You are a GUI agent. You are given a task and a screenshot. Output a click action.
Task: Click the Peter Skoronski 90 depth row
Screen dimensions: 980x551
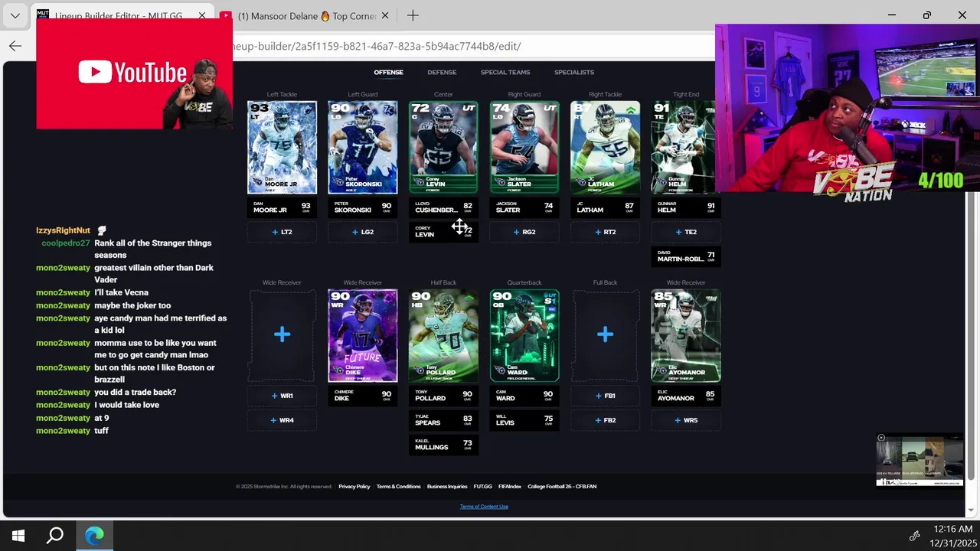[x=363, y=207]
